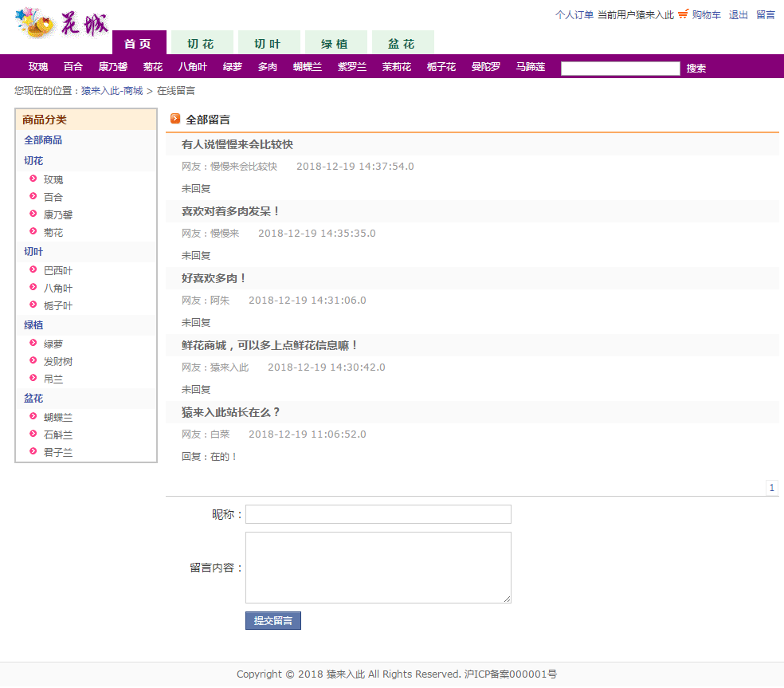Click page number 1 in pagination

tap(772, 488)
